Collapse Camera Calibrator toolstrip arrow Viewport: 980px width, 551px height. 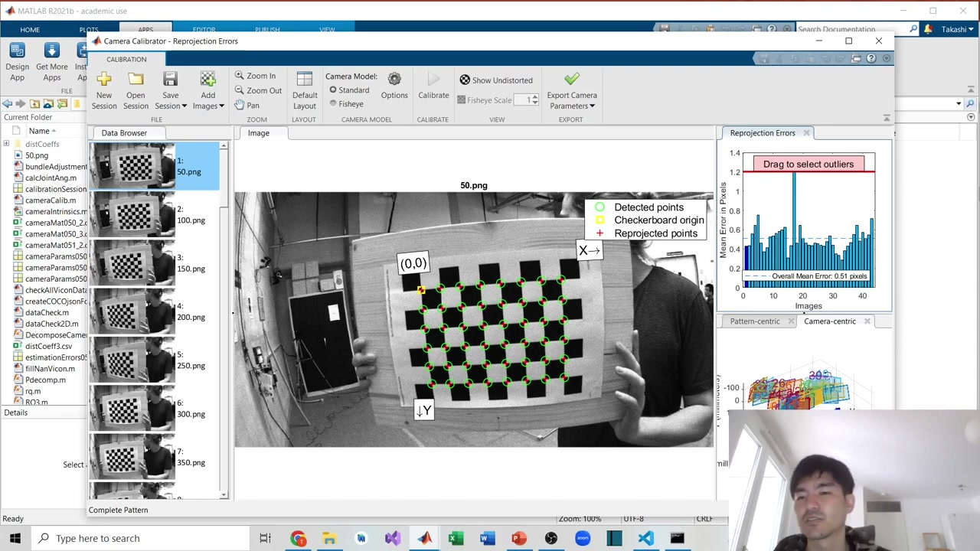click(887, 118)
